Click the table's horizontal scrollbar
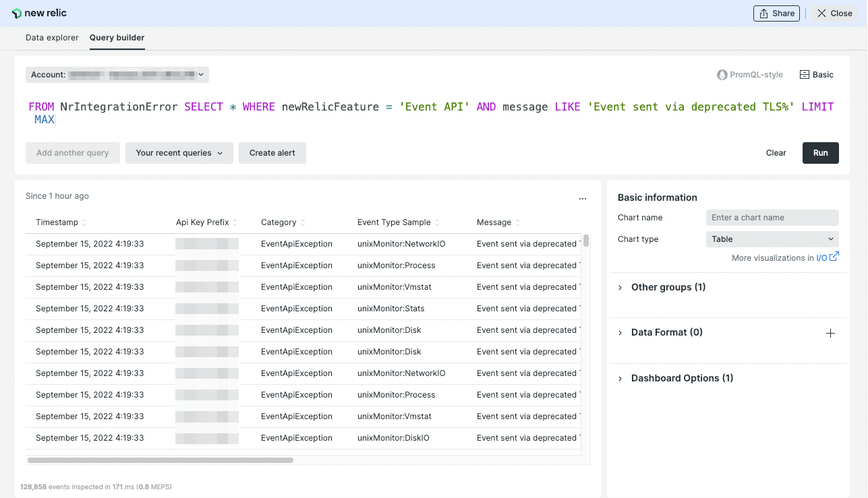This screenshot has width=868, height=498. click(161, 460)
